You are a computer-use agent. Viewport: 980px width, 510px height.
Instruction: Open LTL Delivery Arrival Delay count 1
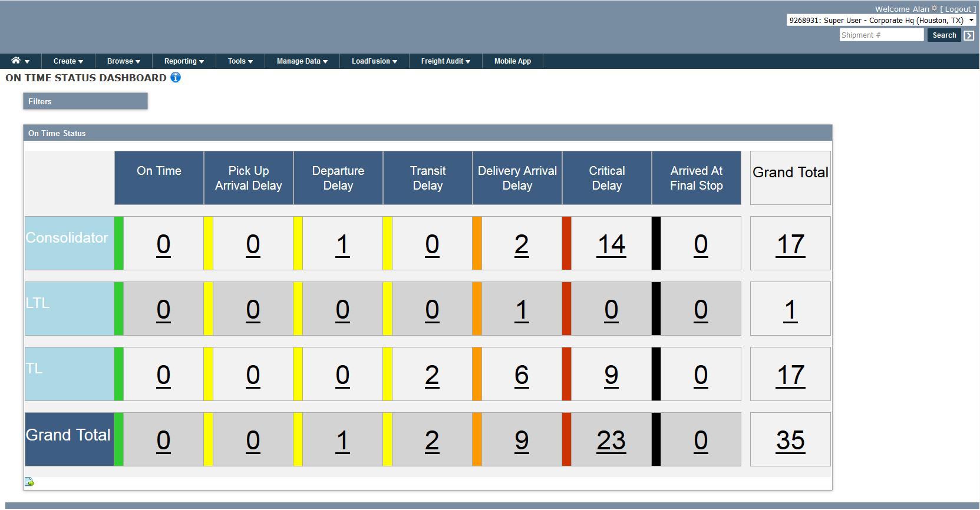pyautogui.click(x=522, y=310)
